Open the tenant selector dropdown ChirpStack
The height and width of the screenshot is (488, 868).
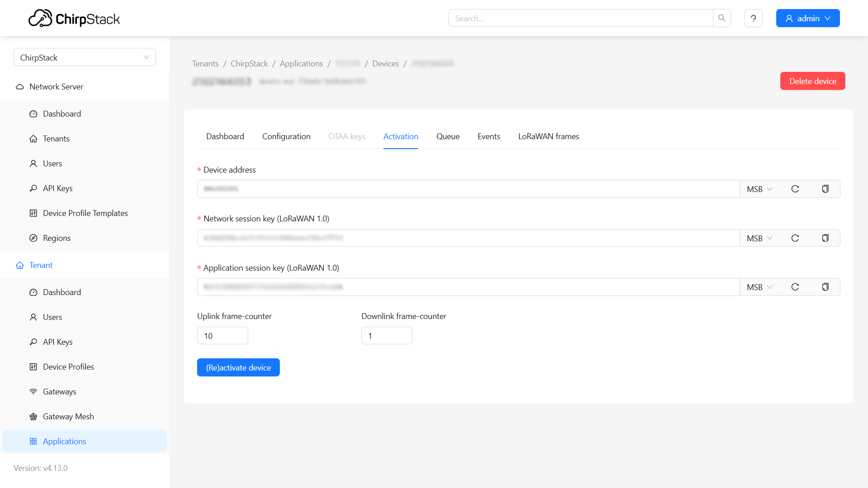pyautogui.click(x=85, y=57)
